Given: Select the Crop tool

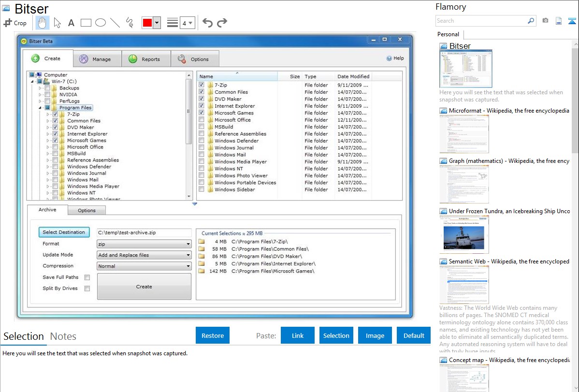Looking at the screenshot, I should 15,23.
